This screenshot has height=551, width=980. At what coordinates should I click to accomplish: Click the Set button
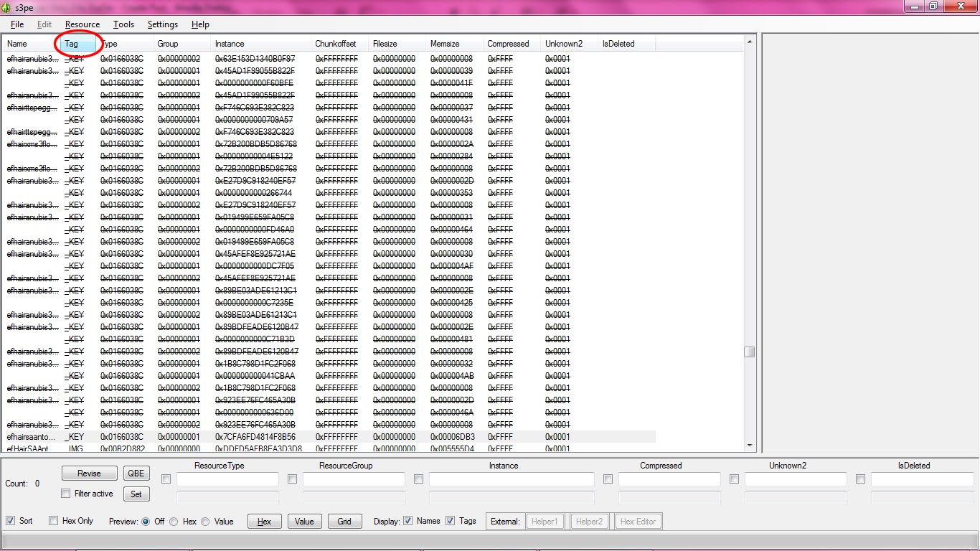(x=136, y=494)
